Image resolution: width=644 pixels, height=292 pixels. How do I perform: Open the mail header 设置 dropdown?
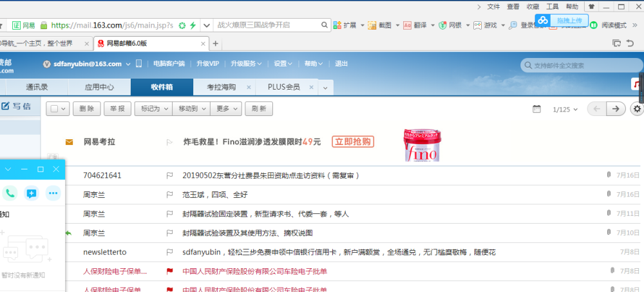pyautogui.click(x=283, y=64)
